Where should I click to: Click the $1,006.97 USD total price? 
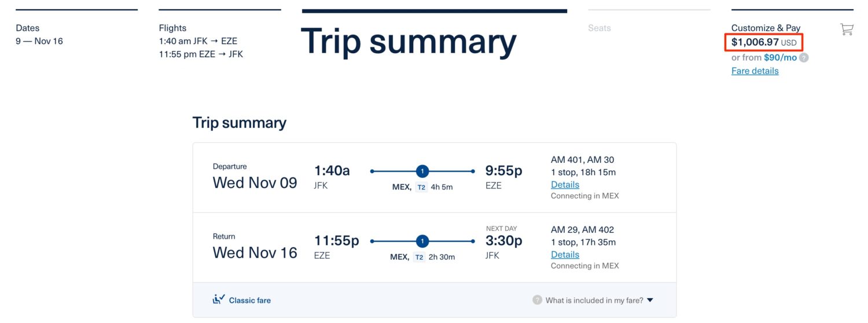point(764,42)
